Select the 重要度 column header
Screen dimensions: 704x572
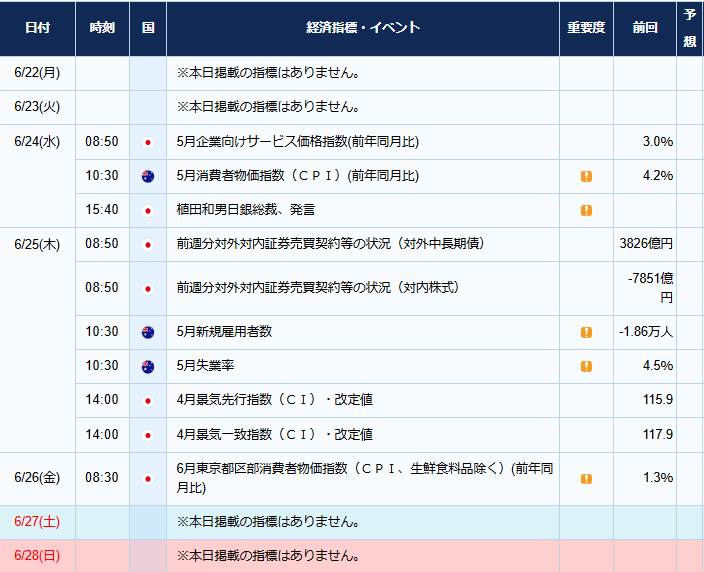click(586, 28)
